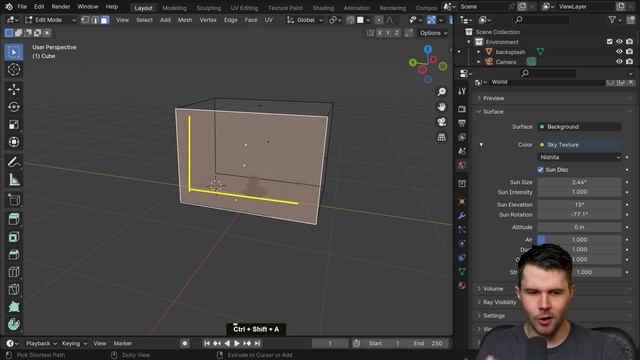Click the zoom magnifier viewport icon
The image size is (640, 360).
(x=441, y=91)
